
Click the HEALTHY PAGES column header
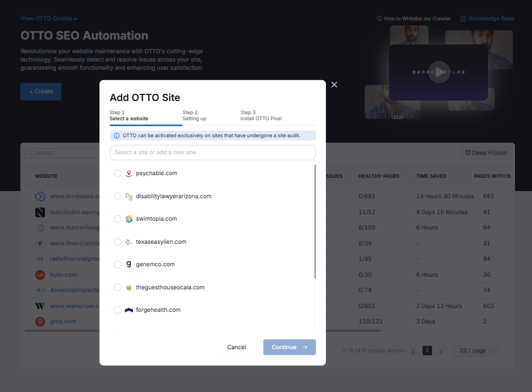click(379, 176)
